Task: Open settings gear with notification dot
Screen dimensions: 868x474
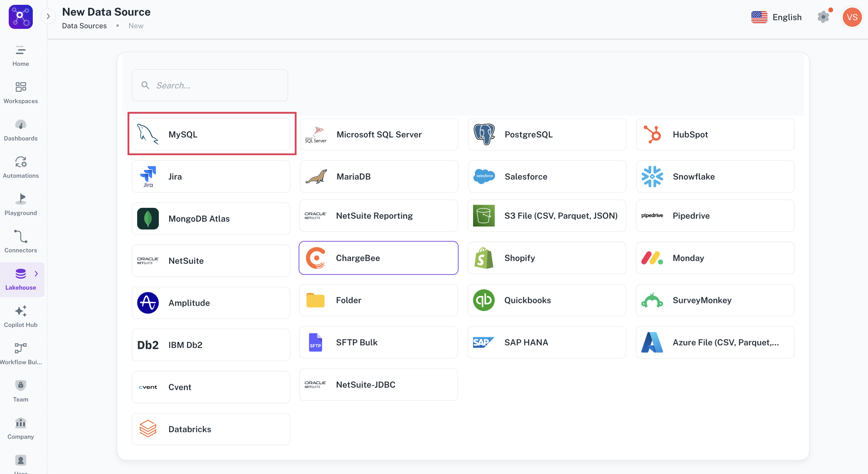Action: 823,17
